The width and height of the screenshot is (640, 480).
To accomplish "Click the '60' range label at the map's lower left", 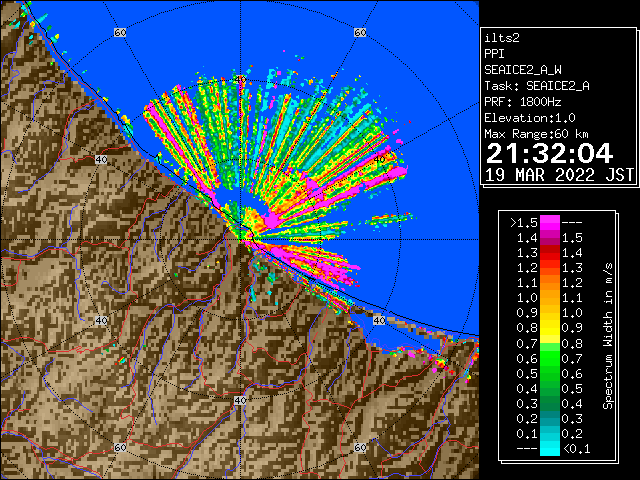I will coord(120,447).
